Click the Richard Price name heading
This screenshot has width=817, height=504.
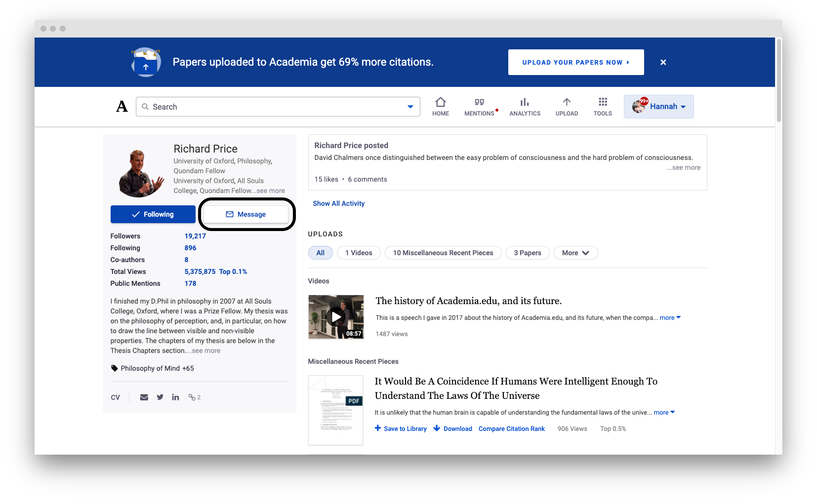point(205,149)
